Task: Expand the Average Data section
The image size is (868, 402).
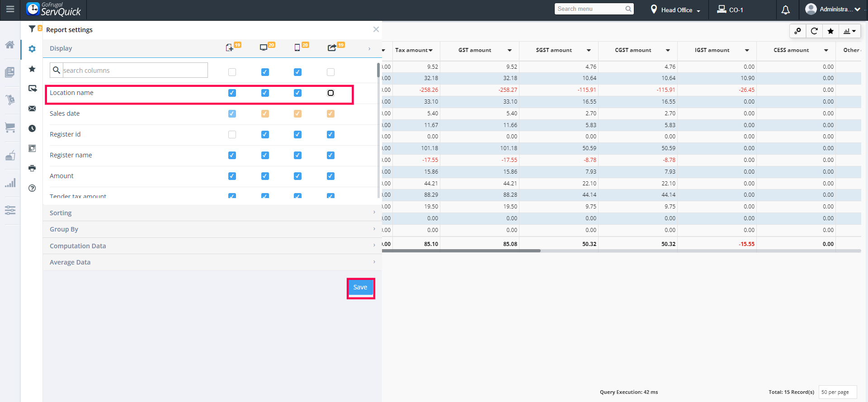Action: pyautogui.click(x=212, y=262)
